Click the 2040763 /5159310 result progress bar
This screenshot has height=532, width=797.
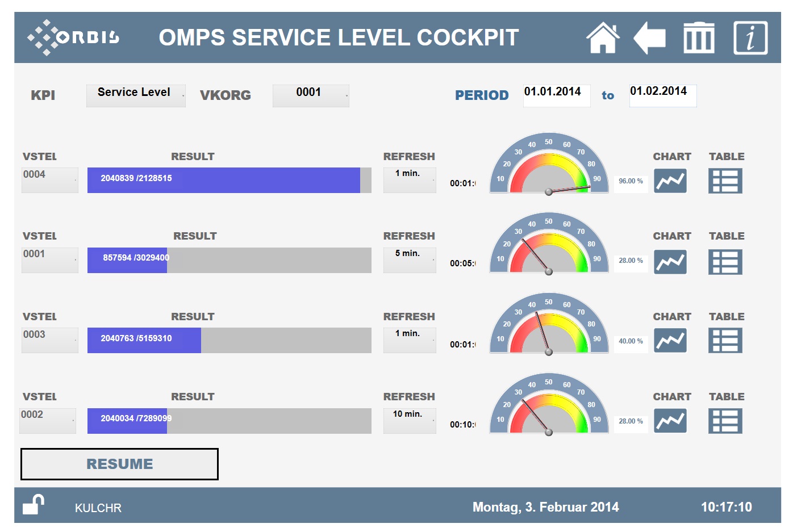[x=229, y=340]
